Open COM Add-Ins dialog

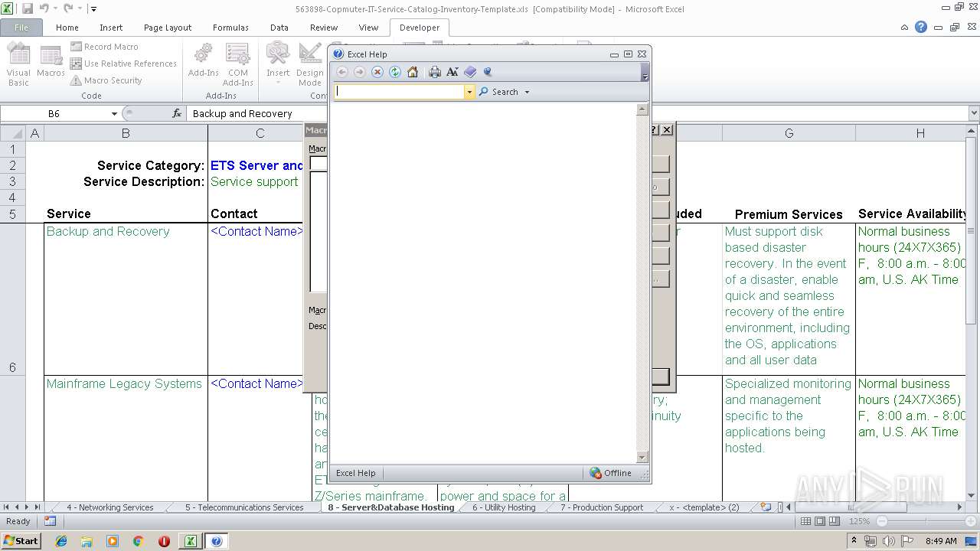(238, 64)
